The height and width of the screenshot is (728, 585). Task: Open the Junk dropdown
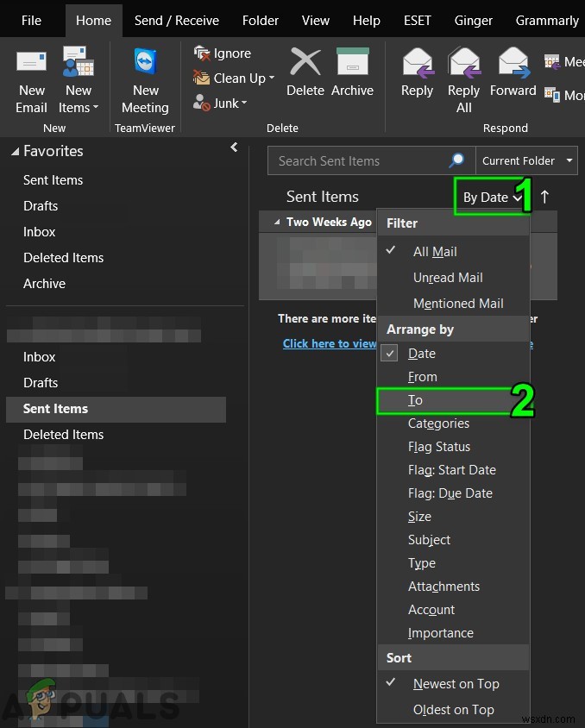pos(220,103)
